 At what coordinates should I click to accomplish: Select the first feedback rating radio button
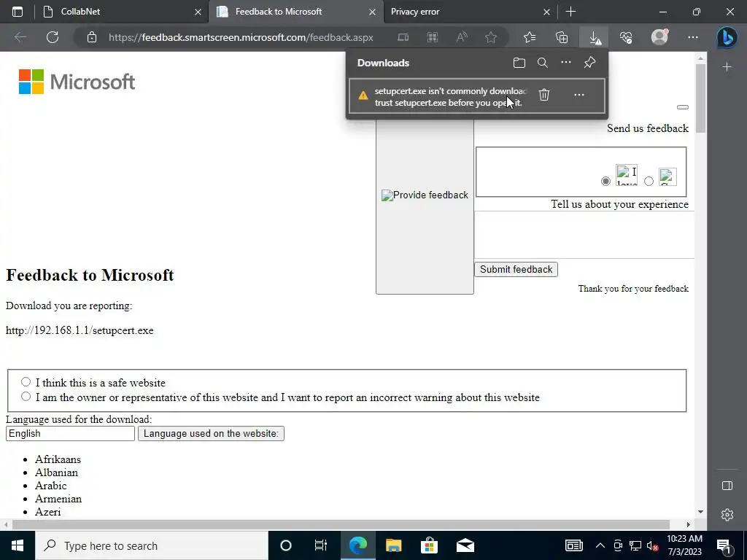(x=605, y=182)
